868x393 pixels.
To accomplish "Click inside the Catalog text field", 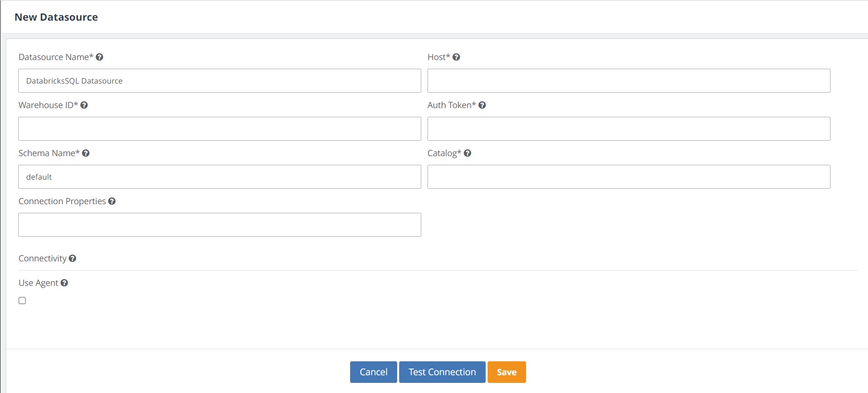I will pyautogui.click(x=629, y=177).
